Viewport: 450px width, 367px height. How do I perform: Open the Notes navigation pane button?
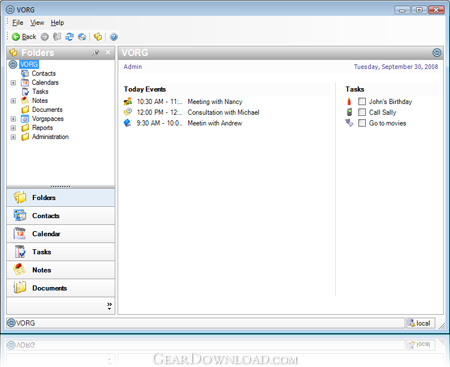[x=61, y=270]
